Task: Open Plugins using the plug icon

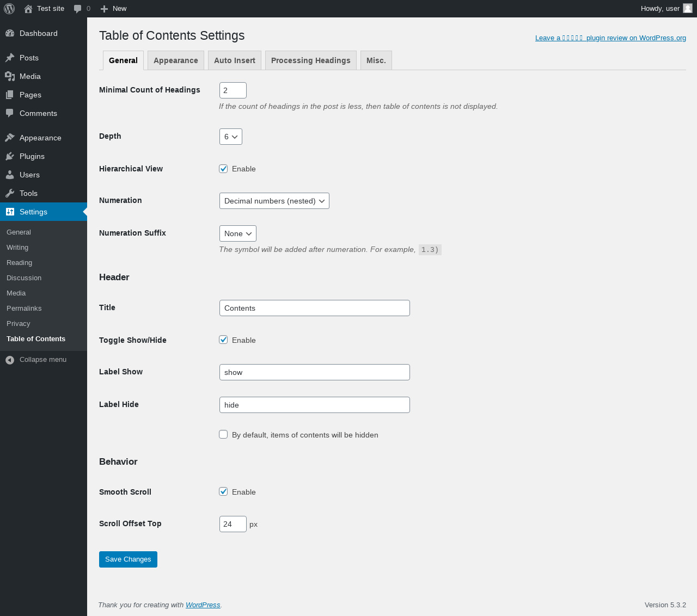Action: [x=10, y=156]
